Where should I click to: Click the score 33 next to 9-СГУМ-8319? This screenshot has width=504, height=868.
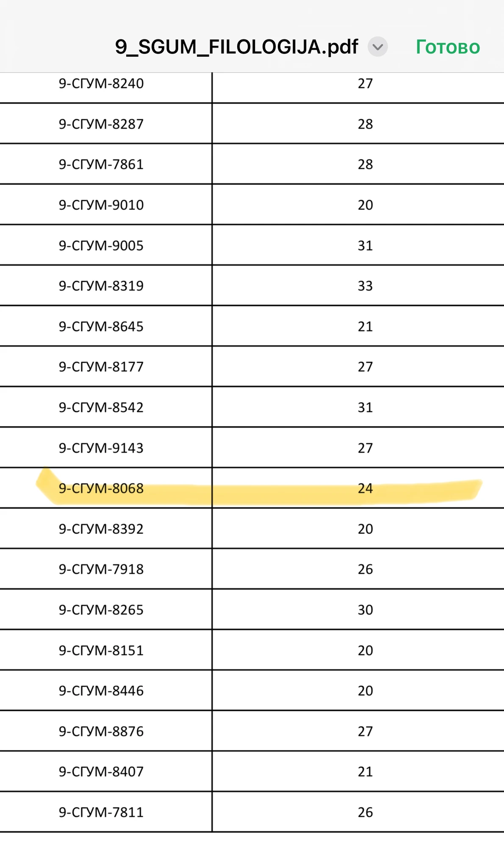tap(365, 286)
